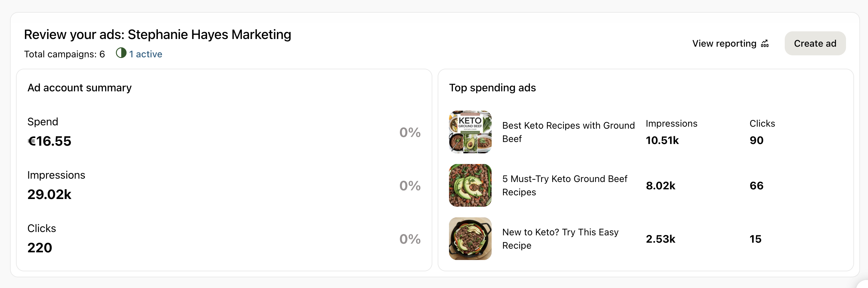Click the Clicks total 220
The image size is (868, 288).
tap(40, 248)
